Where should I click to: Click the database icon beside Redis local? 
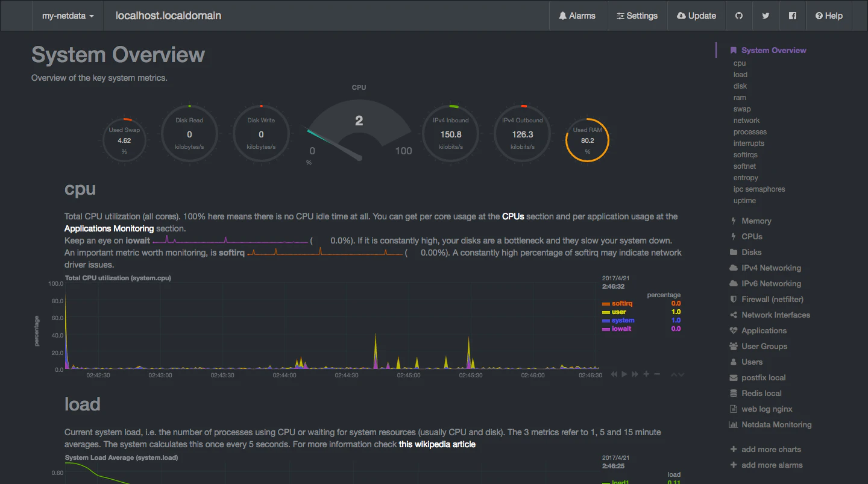click(734, 394)
